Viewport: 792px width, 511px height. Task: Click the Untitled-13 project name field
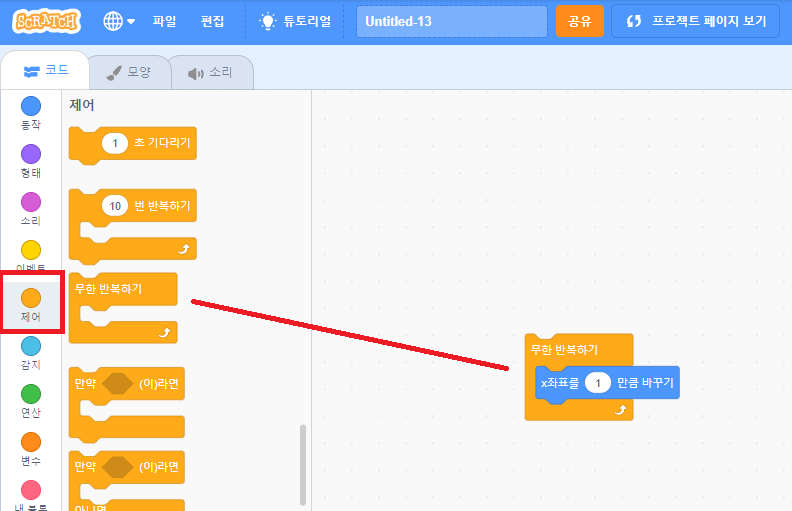pyautogui.click(x=452, y=21)
